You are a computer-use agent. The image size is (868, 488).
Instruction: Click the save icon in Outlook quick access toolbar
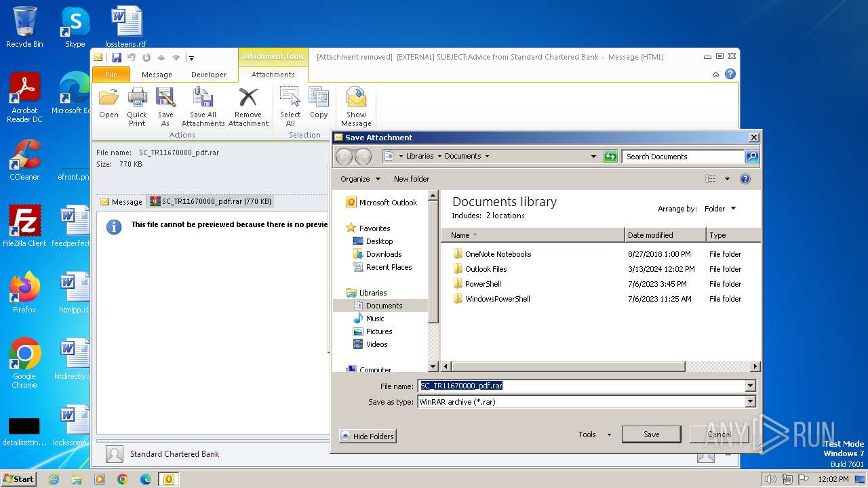(117, 58)
